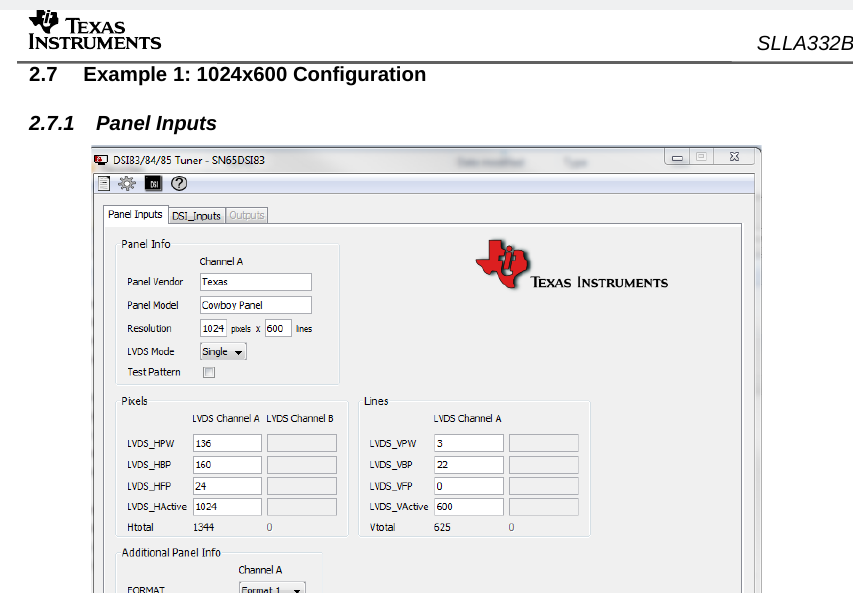Click the disabled second LVDS_VFP field
Screen dimensions: 853x593
544,486
